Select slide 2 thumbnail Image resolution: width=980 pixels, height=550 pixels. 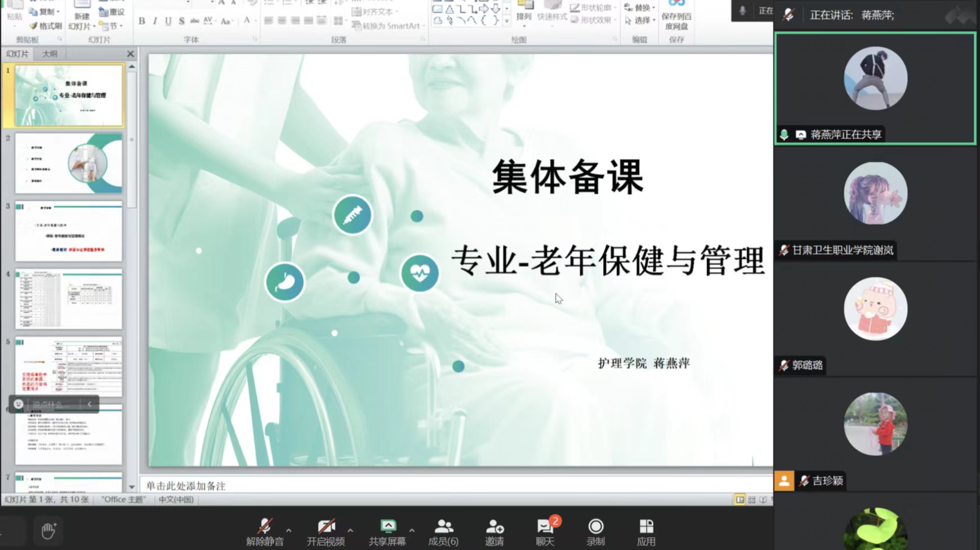click(x=68, y=163)
